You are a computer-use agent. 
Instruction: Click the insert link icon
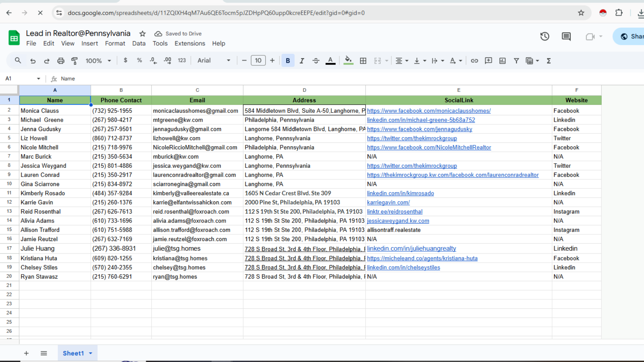click(474, 61)
